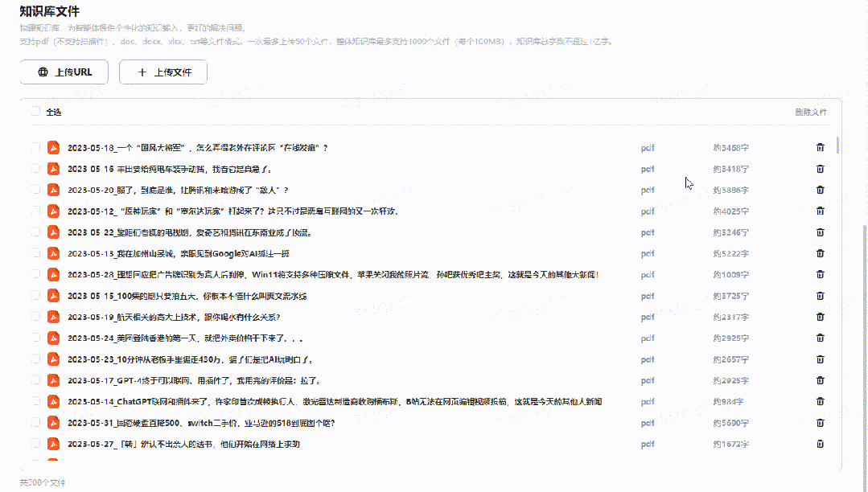This screenshot has height=492, width=868.
Task: Click the 约5690字 word count
Action: pyautogui.click(x=730, y=424)
